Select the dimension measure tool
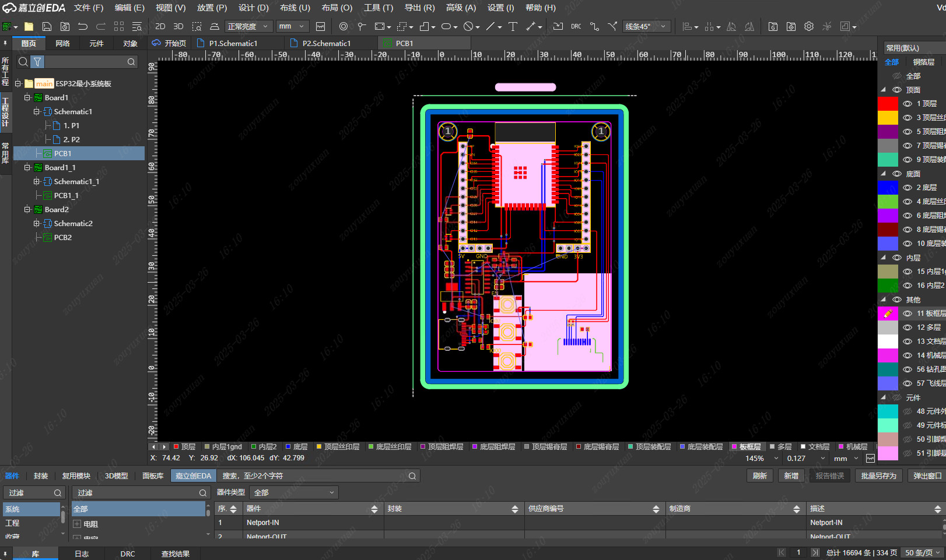The image size is (946, 560). pos(531,27)
